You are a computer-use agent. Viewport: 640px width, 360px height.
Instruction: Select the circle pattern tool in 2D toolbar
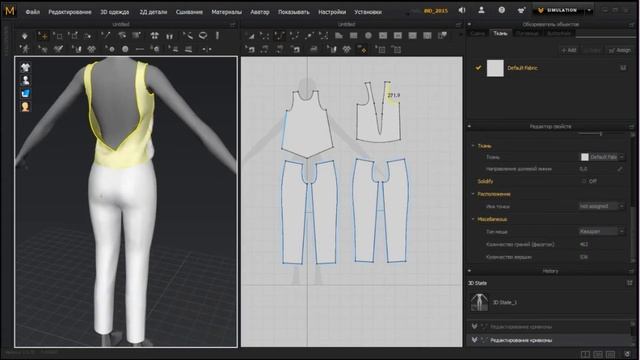click(368, 36)
